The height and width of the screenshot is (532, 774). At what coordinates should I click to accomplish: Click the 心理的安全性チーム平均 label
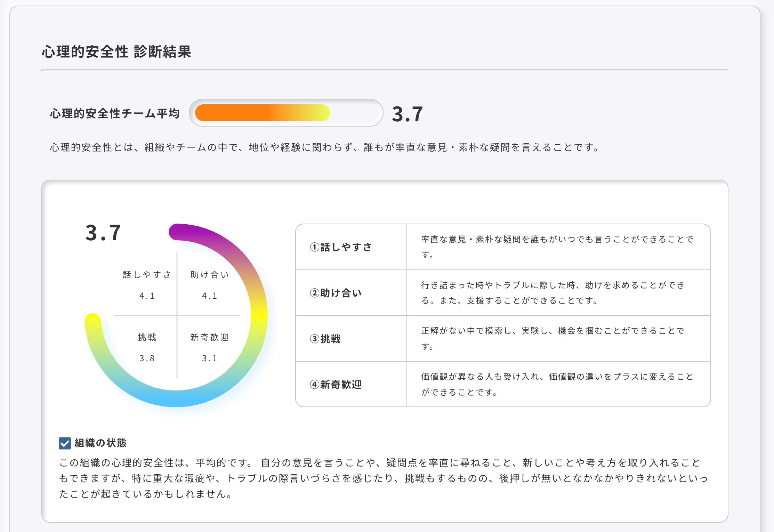[x=115, y=113]
